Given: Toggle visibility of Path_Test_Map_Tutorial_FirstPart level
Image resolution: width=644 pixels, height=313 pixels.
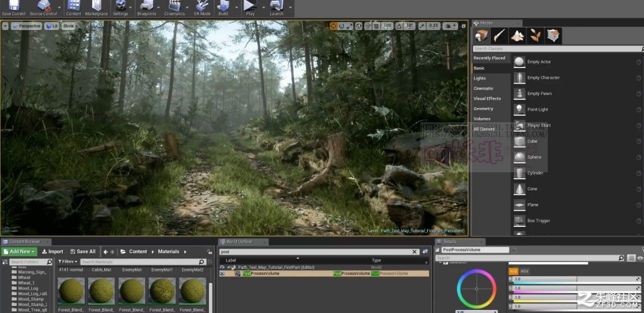Looking at the screenshot, I should (222, 267).
